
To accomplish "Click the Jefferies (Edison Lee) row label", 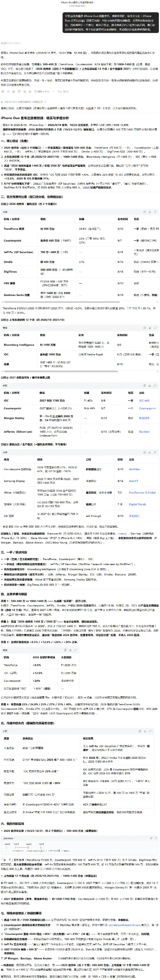I will [x=18, y=431].
